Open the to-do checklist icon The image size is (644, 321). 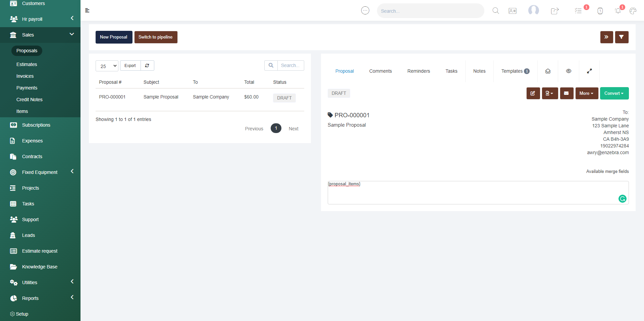coord(578,11)
